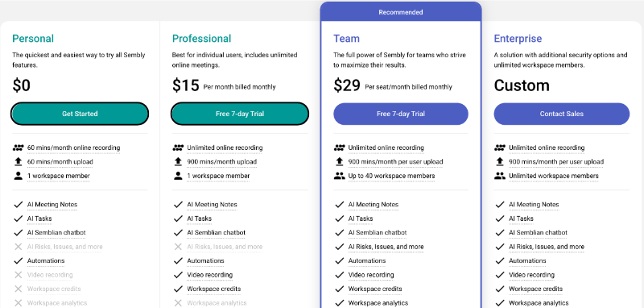
Task: Click 'Up to 40 workspace members' text
Action: tap(391, 176)
